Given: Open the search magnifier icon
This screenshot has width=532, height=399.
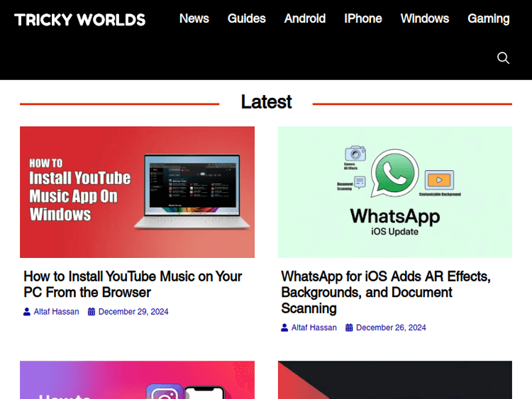Looking at the screenshot, I should [x=503, y=58].
